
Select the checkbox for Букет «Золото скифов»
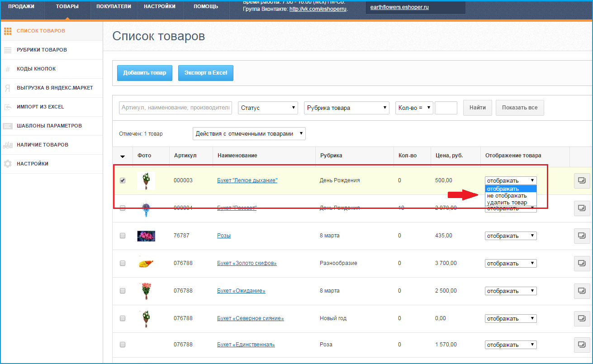coord(123,263)
